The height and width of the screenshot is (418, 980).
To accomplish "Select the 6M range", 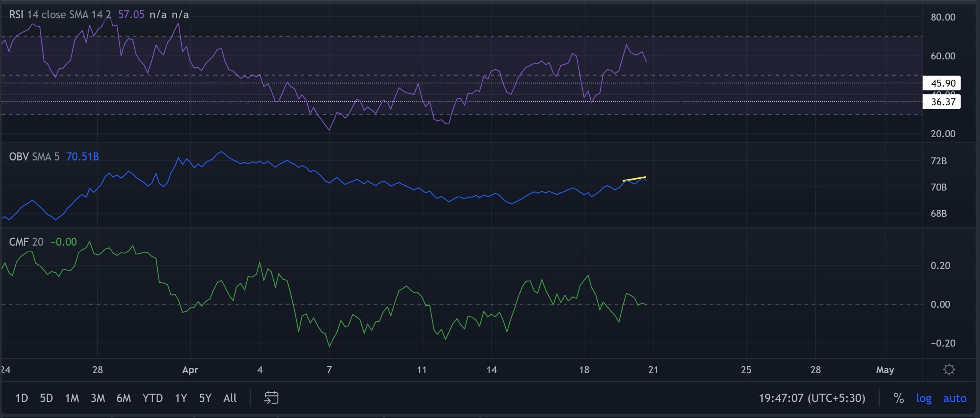I will click(x=124, y=398).
